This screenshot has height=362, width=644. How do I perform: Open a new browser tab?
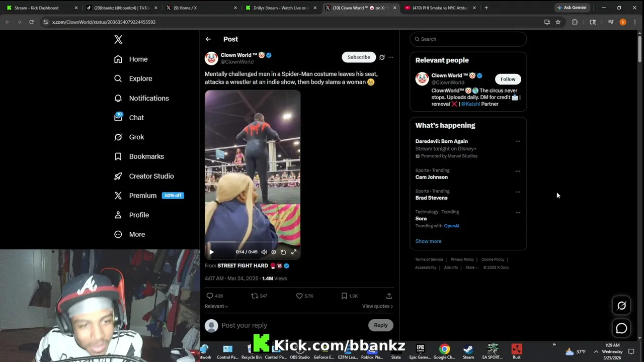(x=486, y=8)
